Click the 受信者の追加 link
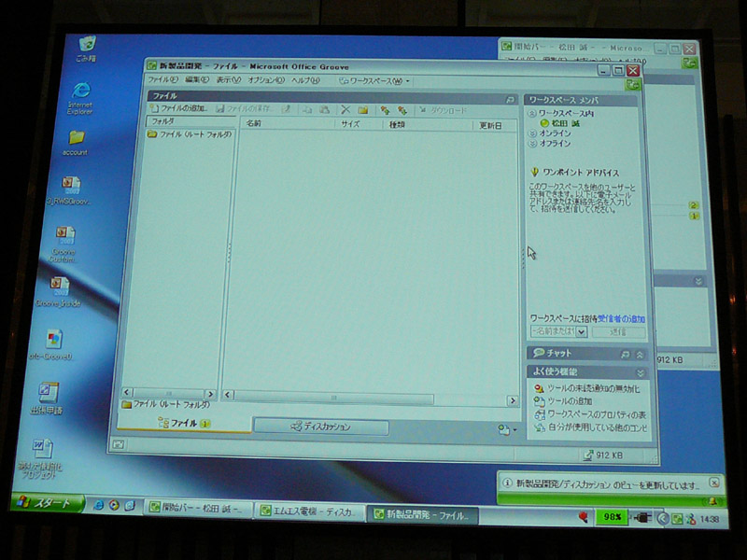The image size is (747, 560). click(621, 319)
